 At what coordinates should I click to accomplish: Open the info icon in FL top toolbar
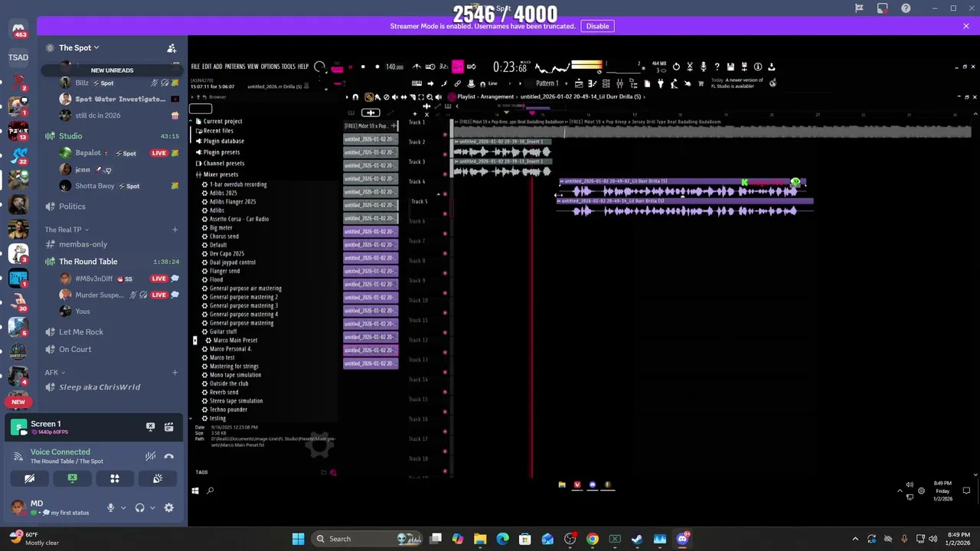click(x=758, y=67)
